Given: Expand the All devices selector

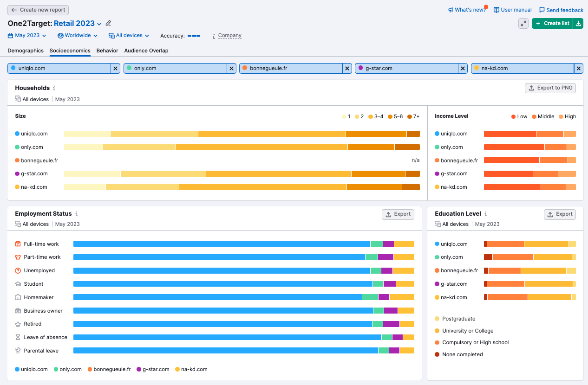Looking at the screenshot, I should [129, 35].
